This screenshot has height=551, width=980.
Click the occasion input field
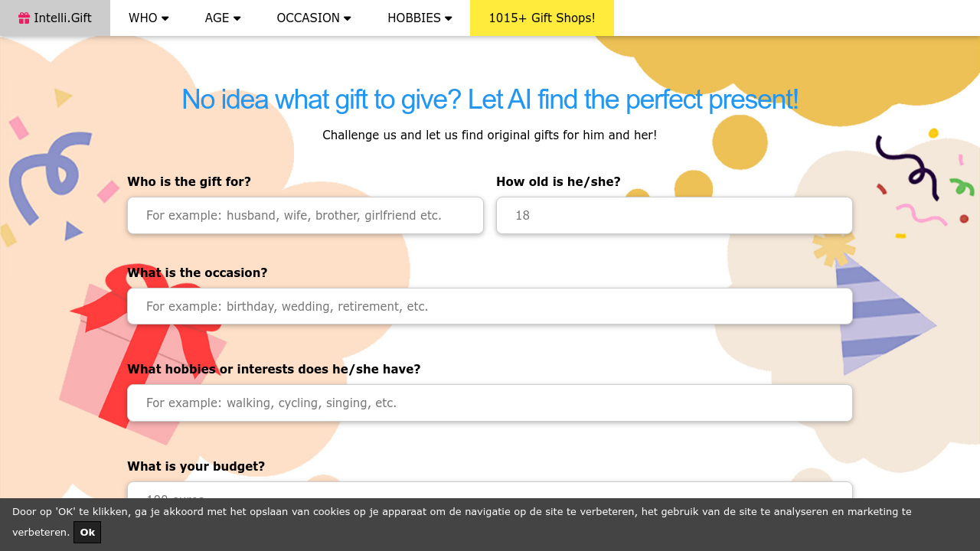(x=490, y=306)
